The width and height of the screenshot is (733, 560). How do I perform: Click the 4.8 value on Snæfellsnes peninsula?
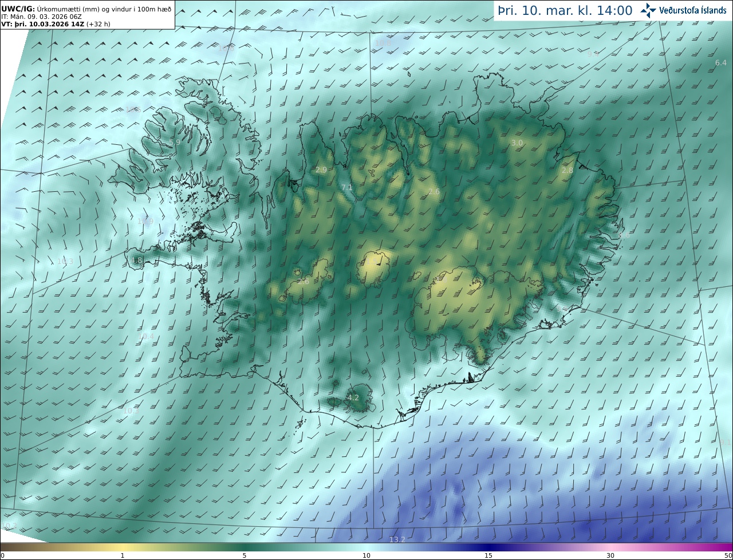pos(136,261)
